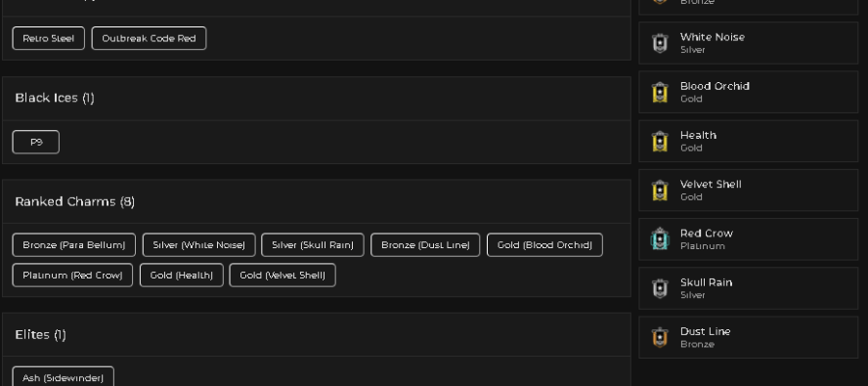Image resolution: width=868 pixels, height=386 pixels.
Task: Select the Retro Steel tag
Action: click(x=49, y=39)
